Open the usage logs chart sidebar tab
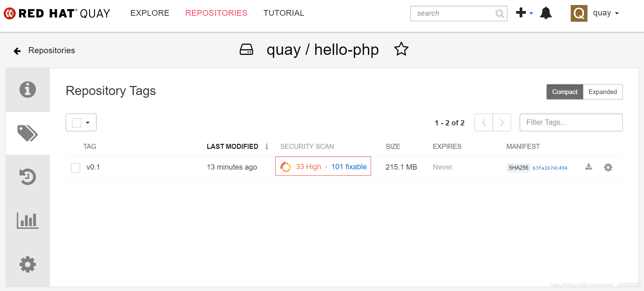644x291 pixels. tap(28, 221)
